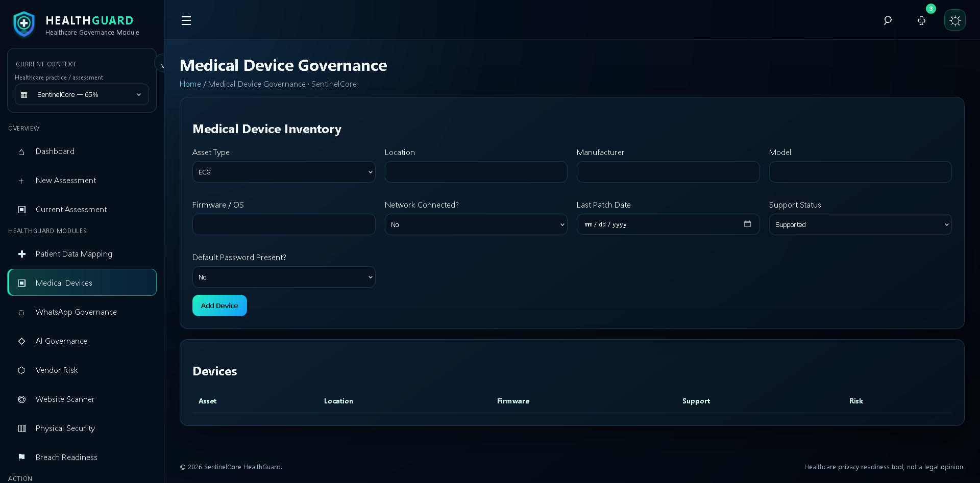
Task: Toggle the hamburger menu icon
Action: coord(186,20)
